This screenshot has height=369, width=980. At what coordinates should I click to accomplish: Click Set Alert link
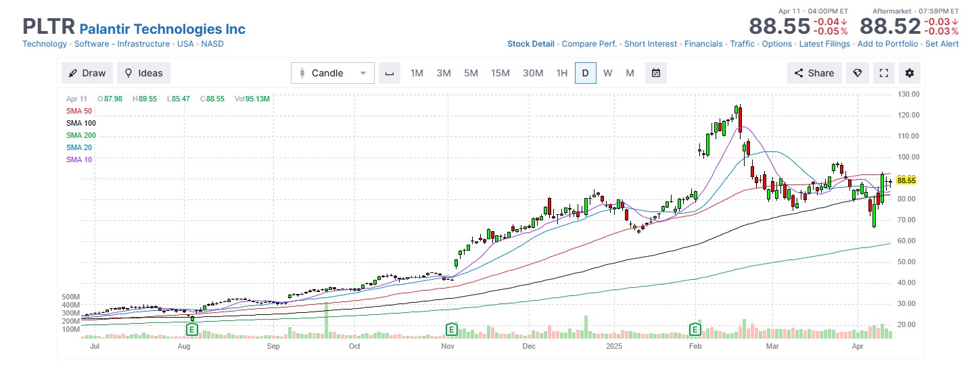(x=942, y=44)
